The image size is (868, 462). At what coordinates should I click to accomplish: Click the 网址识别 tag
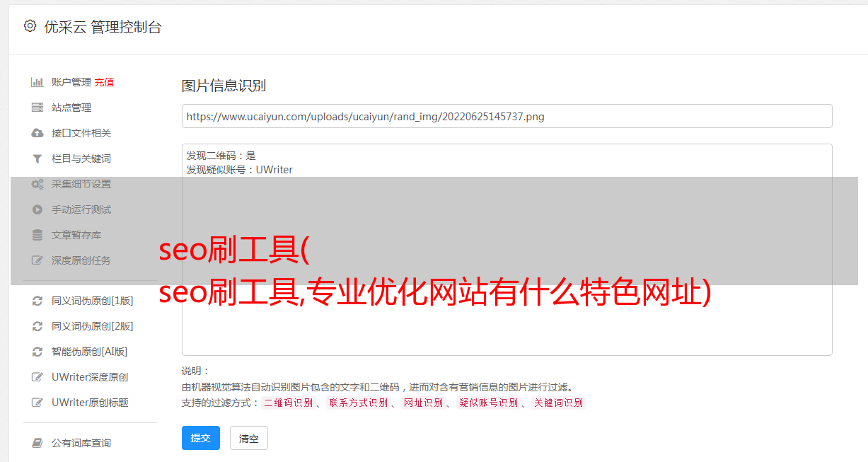tap(423, 403)
